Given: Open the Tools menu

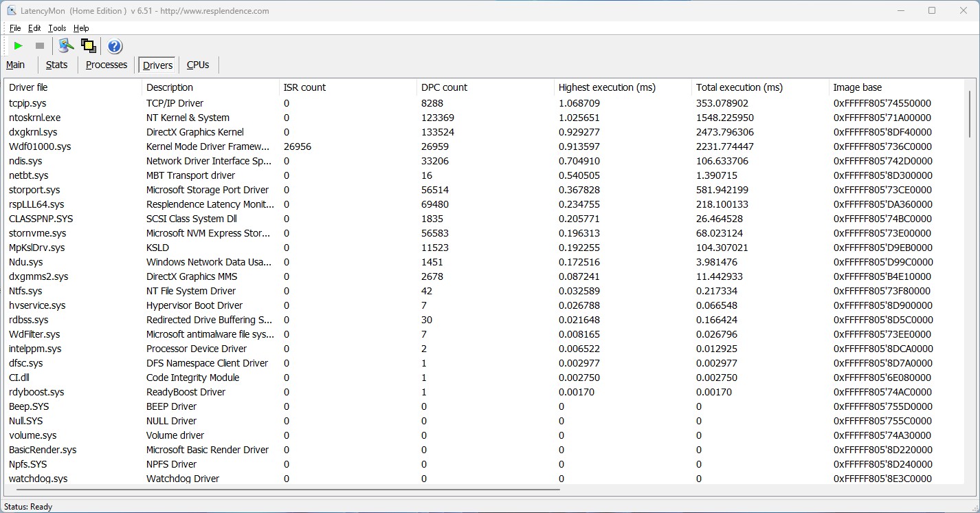Looking at the screenshot, I should click(x=57, y=28).
